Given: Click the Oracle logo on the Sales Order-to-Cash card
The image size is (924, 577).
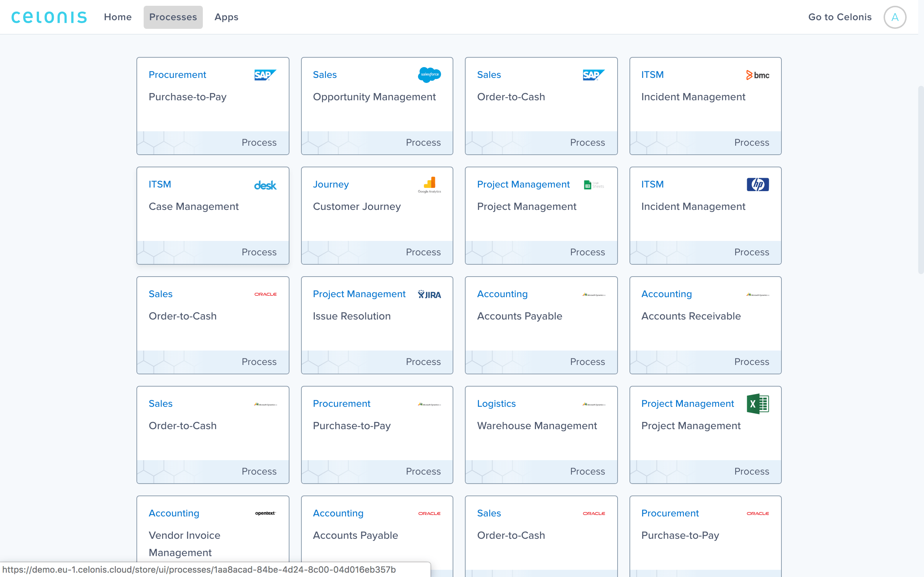Looking at the screenshot, I should click(265, 294).
